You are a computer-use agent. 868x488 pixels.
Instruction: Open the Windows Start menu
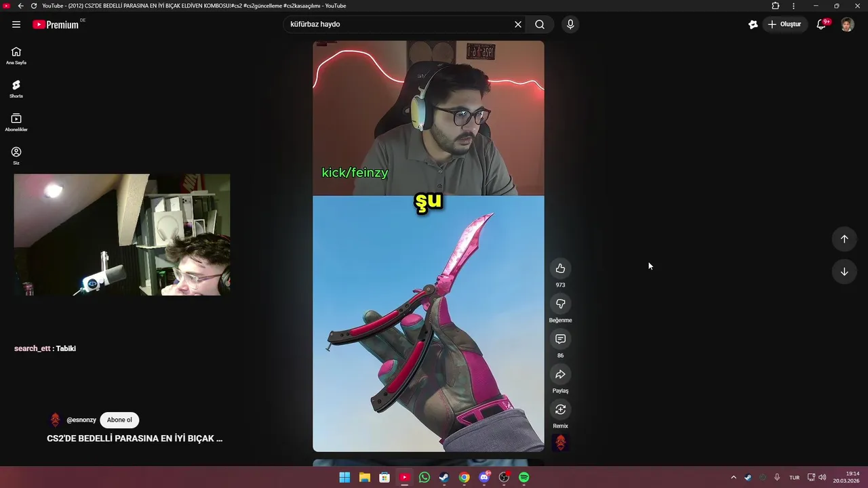(x=344, y=477)
